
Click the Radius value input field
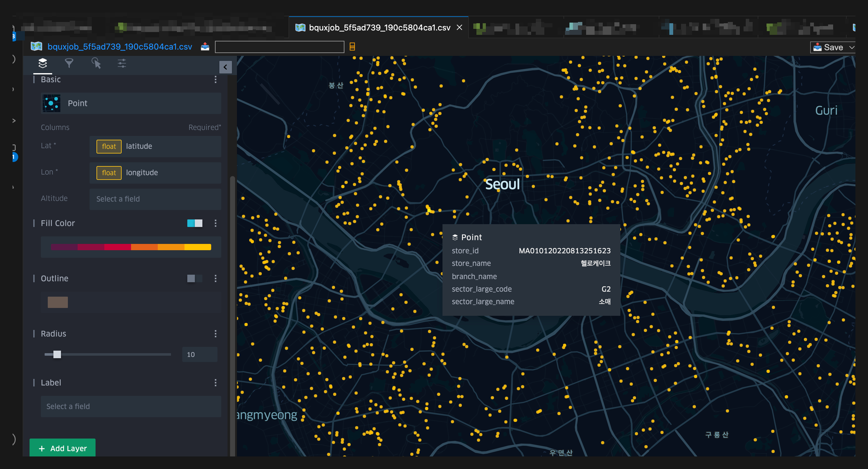click(x=200, y=354)
